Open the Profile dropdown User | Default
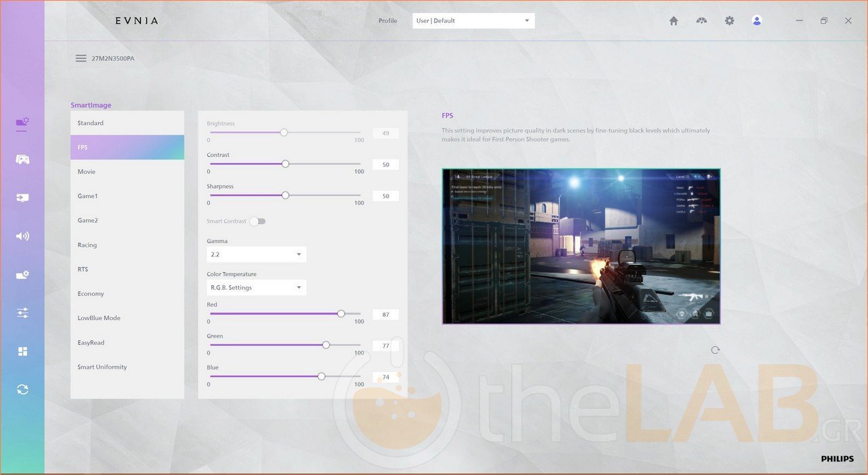The width and height of the screenshot is (868, 475). [x=473, y=20]
